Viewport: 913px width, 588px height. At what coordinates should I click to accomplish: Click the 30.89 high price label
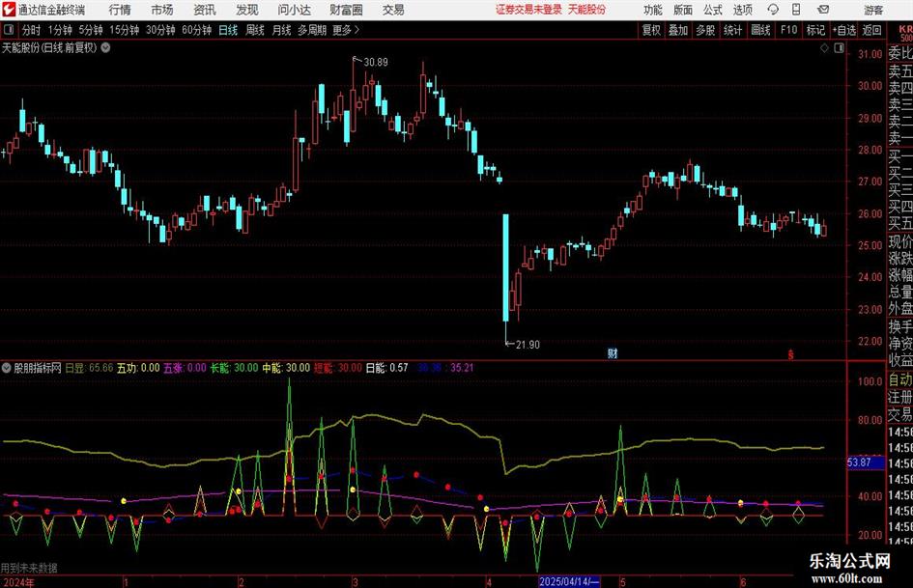(x=376, y=62)
